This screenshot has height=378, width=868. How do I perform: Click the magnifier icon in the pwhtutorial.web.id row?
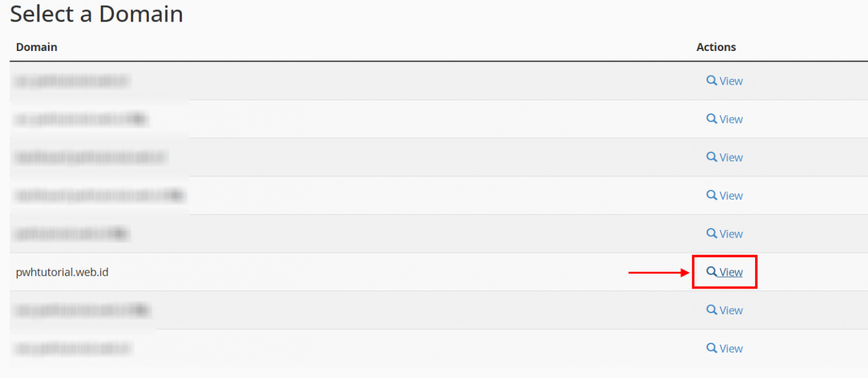[x=712, y=272]
